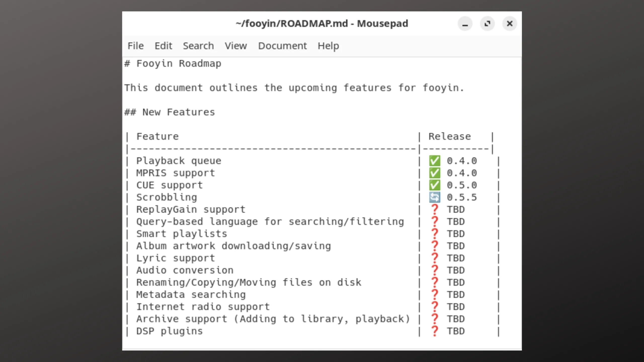Click the green checkmark in MPRIS support row
Image resolution: width=644 pixels, height=362 pixels.
(434, 173)
